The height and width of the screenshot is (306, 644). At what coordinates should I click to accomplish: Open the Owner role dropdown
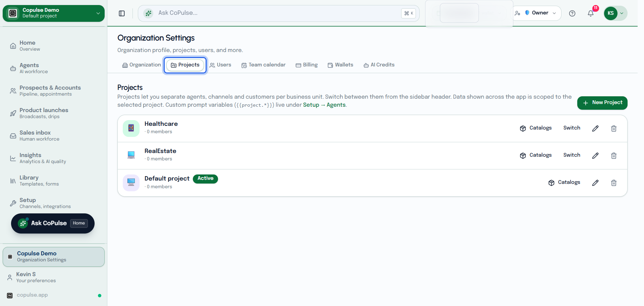(537, 13)
